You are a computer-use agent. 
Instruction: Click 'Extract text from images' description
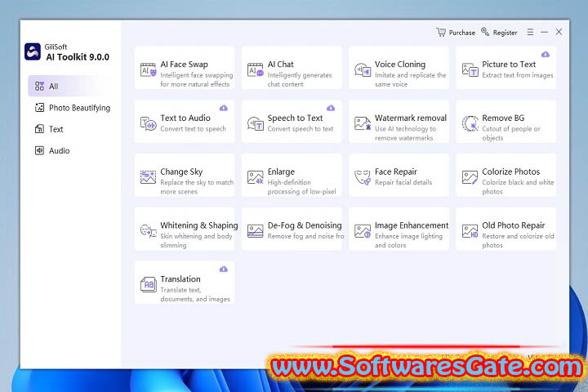[x=518, y=75]
